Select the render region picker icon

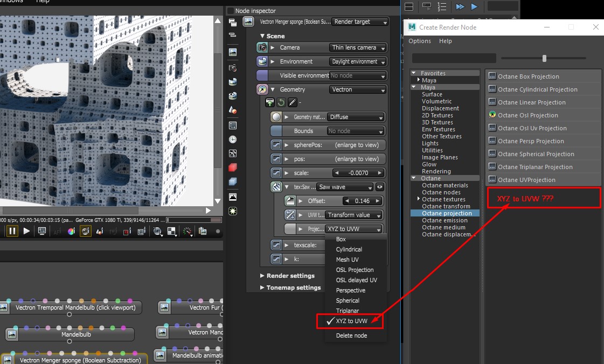pyautogui.click(x=127, y=231)
